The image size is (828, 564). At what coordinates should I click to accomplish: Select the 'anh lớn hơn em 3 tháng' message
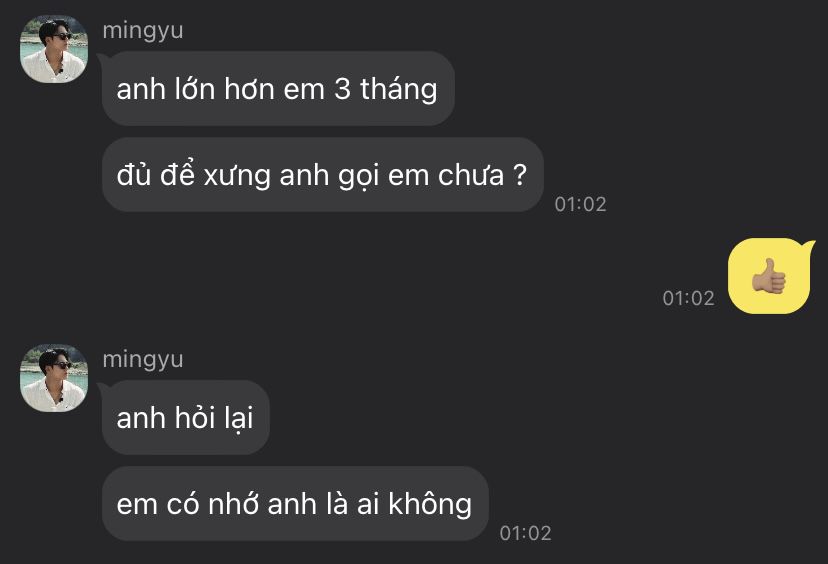pyautogui.click(x=278, y=88)
